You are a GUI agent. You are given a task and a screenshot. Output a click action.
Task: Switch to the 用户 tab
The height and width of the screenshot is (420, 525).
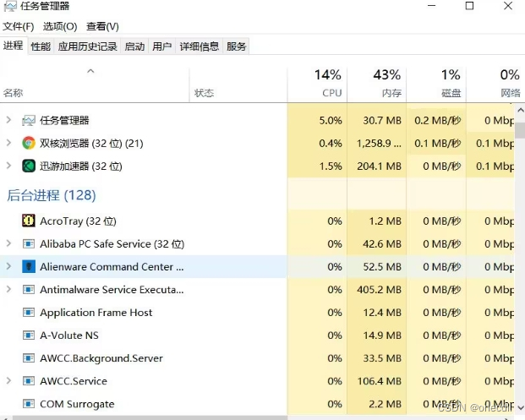click(161, 46)
